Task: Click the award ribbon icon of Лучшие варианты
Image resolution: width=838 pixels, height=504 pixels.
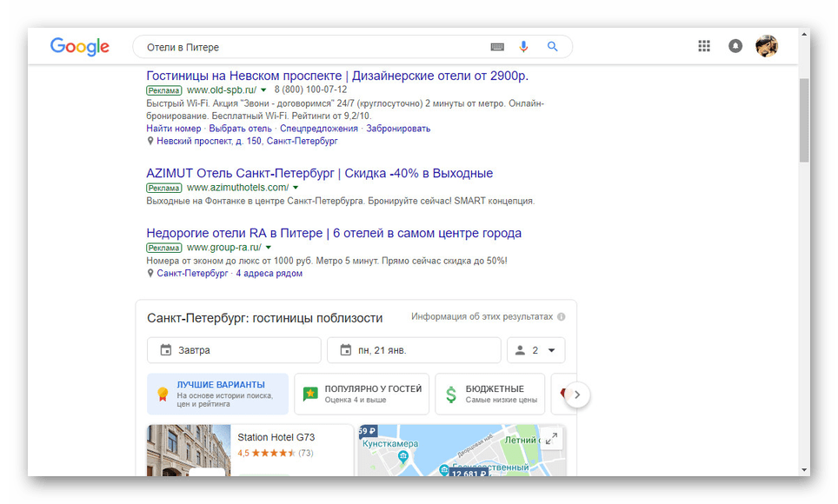Action: tap(163, 395)
